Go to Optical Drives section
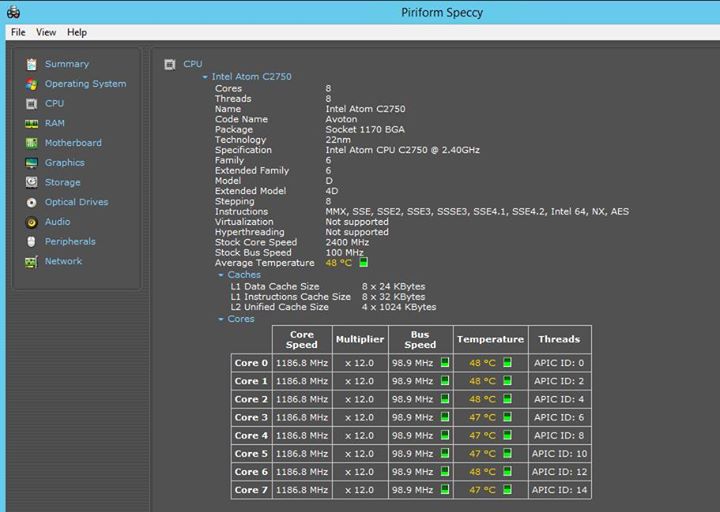 (x=77, y=203)
